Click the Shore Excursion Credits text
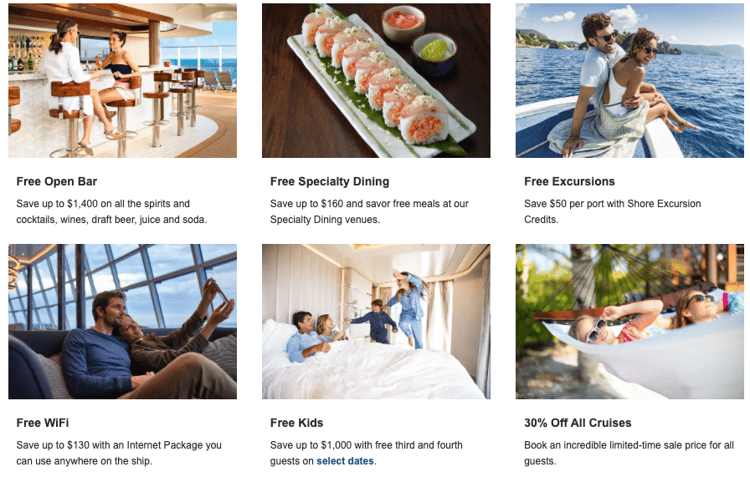Viewport: 750px width, 477px height. tap(664, 204)
